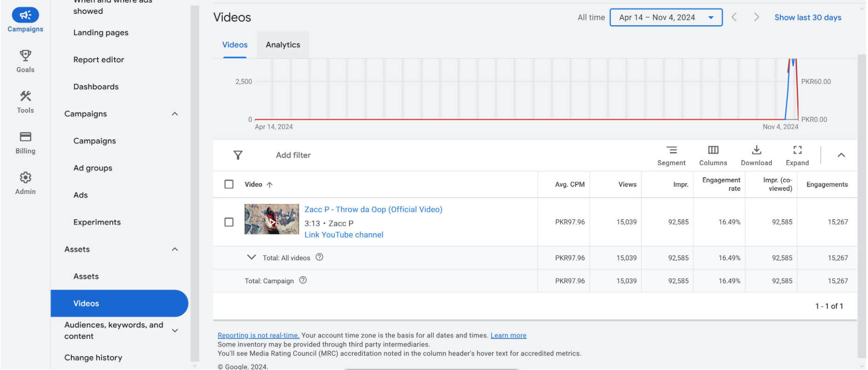This screenshot has width=868, height=370.
Task: Open the Admin gear icon
Action: coord(25,178)
